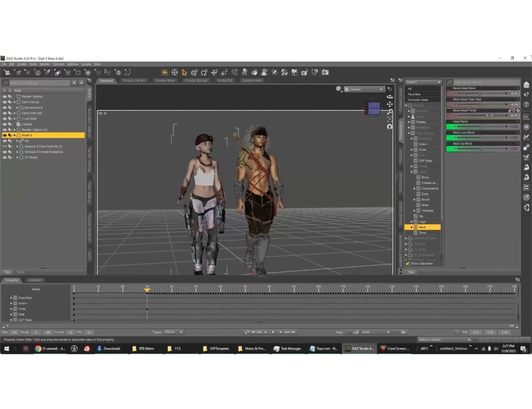The image size is (532, 409).
Task: Activate the Universal translate tool
Action: coord(214,72)
